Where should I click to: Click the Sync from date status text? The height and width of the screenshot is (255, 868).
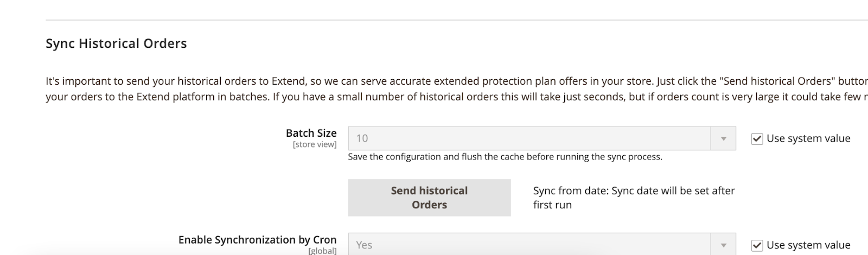pyautogui.click(x=633, y=197)
